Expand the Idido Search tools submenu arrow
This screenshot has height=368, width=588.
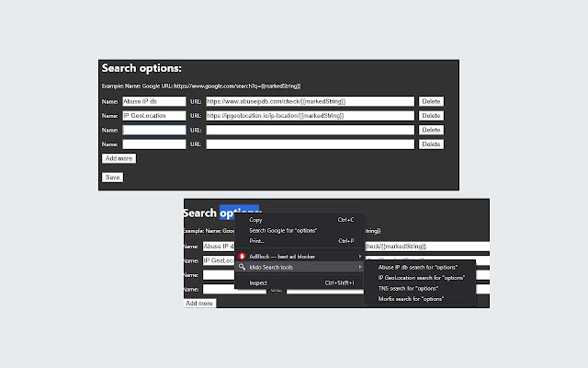(x=359, y=267)
